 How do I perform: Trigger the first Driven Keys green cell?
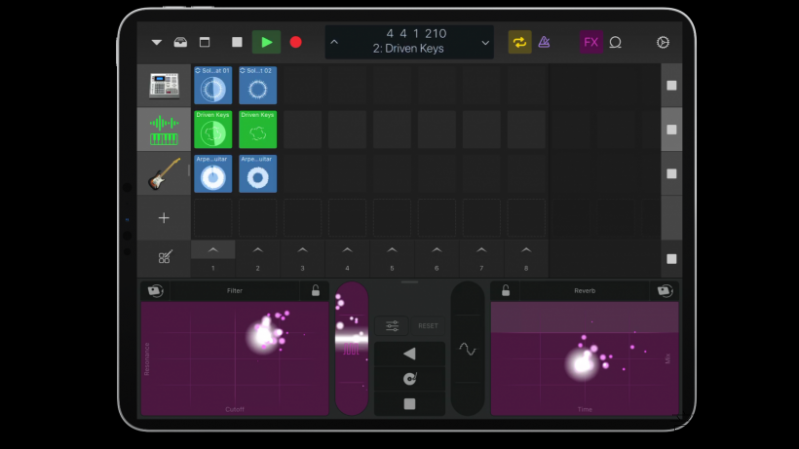(x=213, y=129)
